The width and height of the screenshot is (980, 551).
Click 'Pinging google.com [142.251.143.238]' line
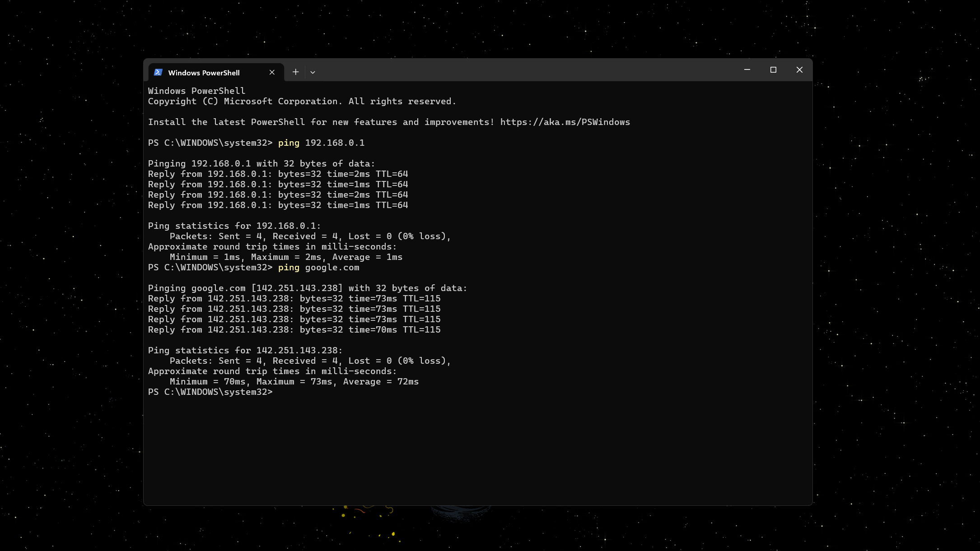click(x=308, y=288)
